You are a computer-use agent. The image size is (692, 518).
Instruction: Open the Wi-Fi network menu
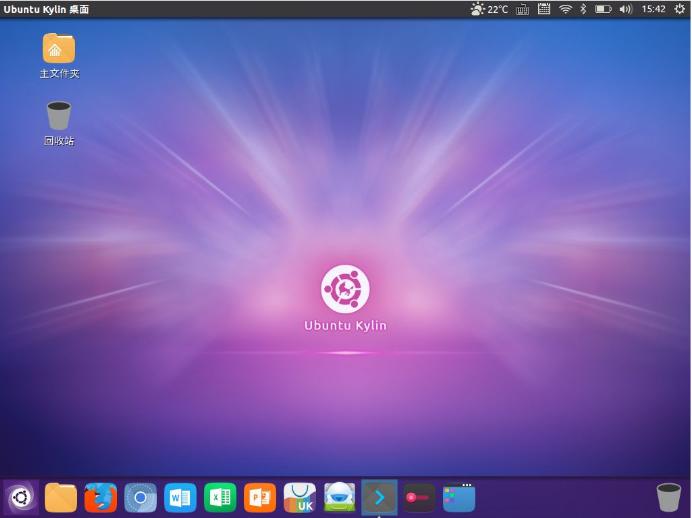click(x=565, y=9)
